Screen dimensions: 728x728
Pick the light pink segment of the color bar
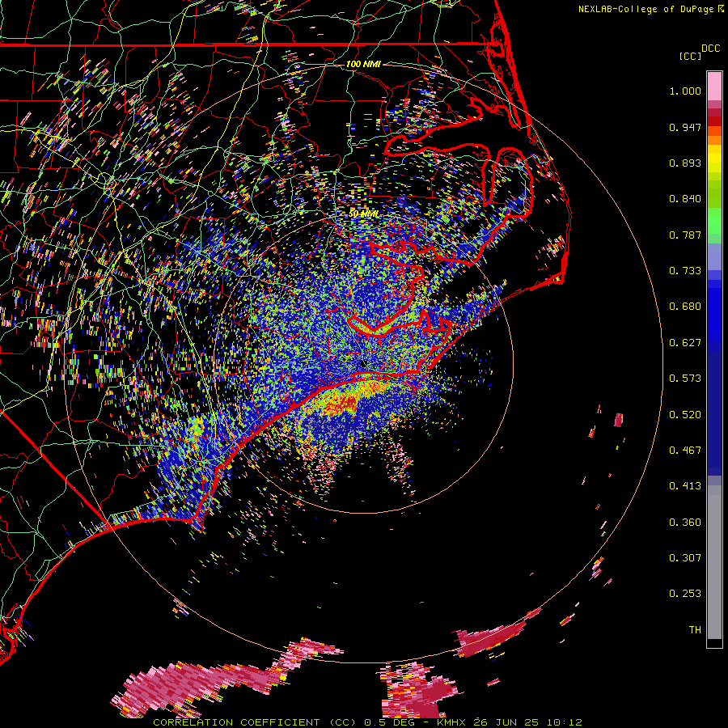(714, 86)
